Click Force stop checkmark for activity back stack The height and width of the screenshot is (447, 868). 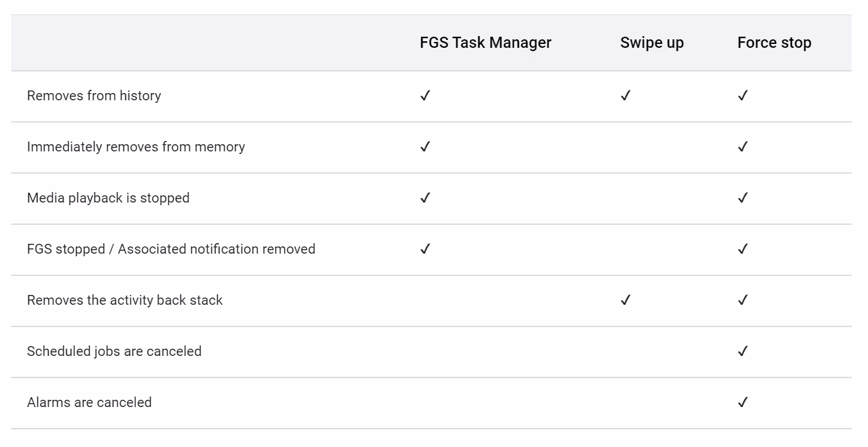pos(743,300)
